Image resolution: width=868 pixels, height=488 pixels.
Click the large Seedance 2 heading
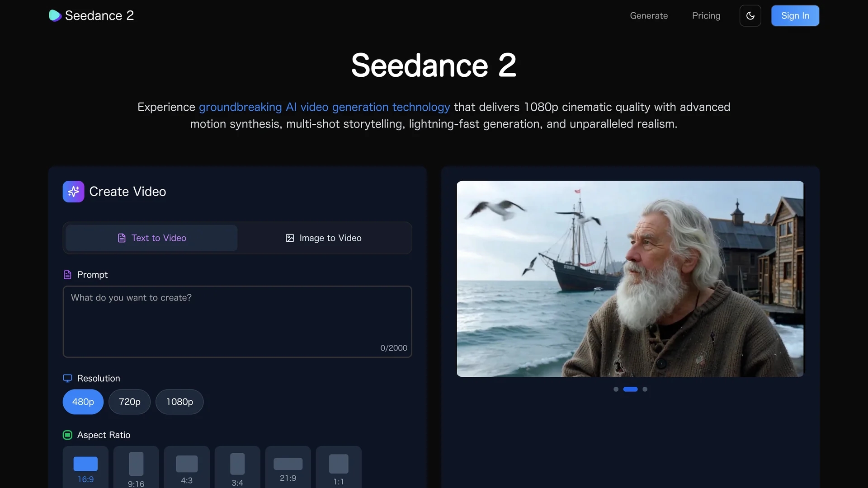click(434, 65)
